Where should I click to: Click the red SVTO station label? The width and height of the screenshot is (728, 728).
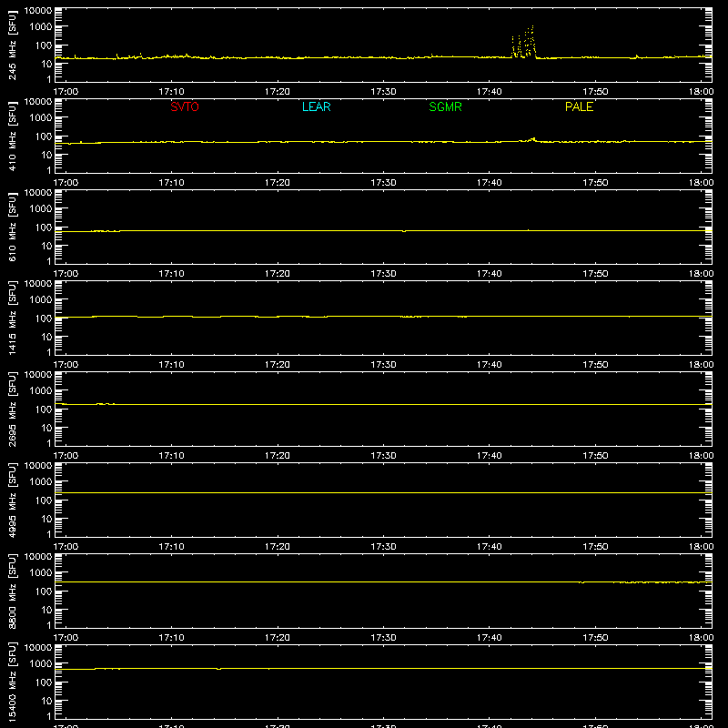[185, 106]
